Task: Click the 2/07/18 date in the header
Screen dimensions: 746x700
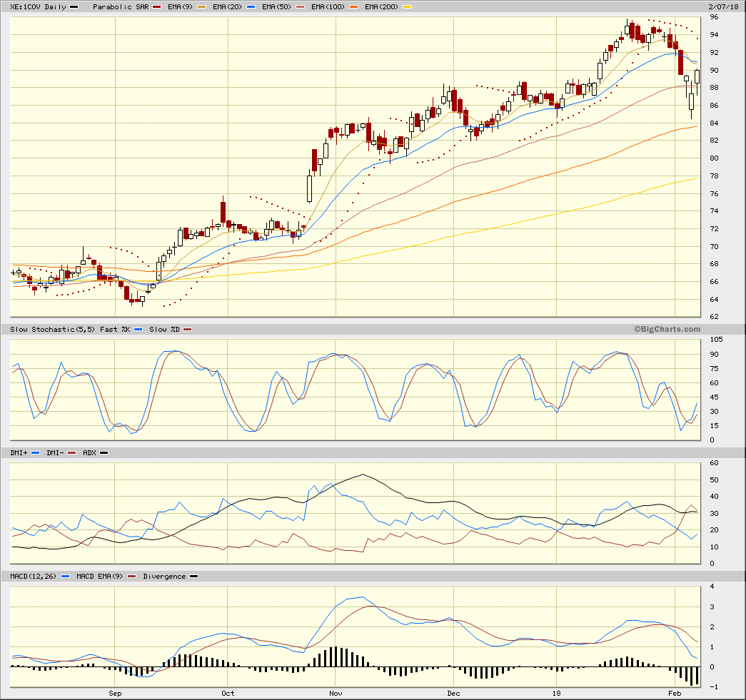Action: pos(723,7)
